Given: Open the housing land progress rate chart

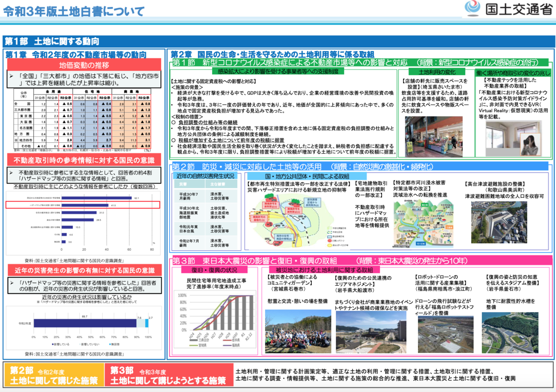Looking at the screenshot, I should [215, 320].
